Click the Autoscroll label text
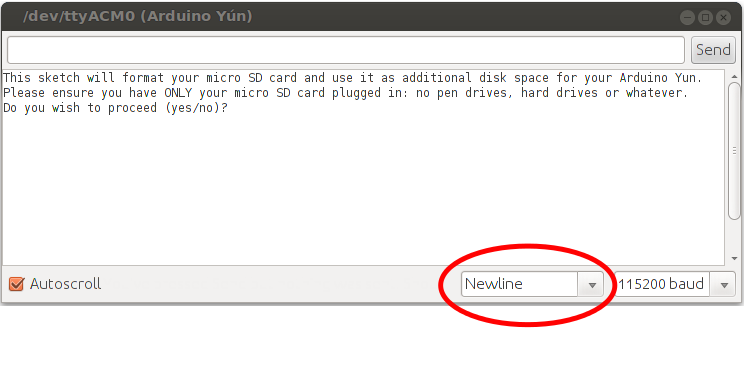Image resolution: width=744 pixels, height=370 pixels. [x=65, y=284]
